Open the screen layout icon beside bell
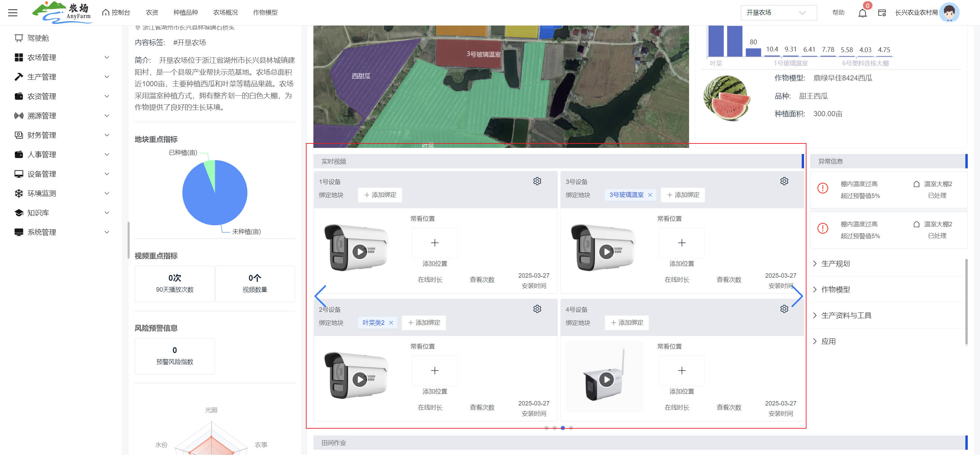 (881, 13)
